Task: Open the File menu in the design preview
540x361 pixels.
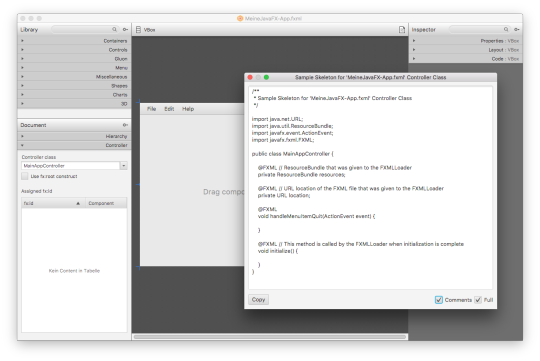Action: (152, 109)
